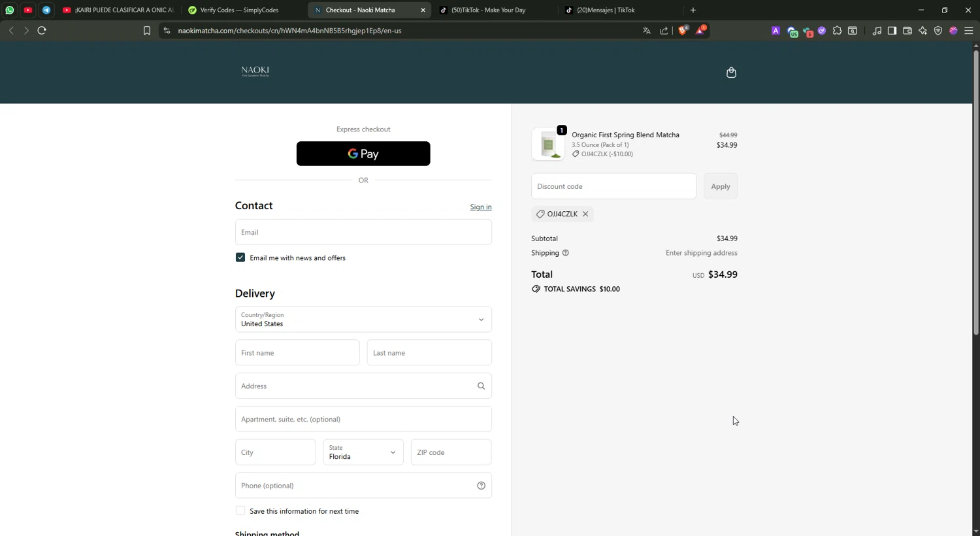This screenshot has height=536, width=980.
Task: Open extension with red 5 badge
Action: coord(808,31)
